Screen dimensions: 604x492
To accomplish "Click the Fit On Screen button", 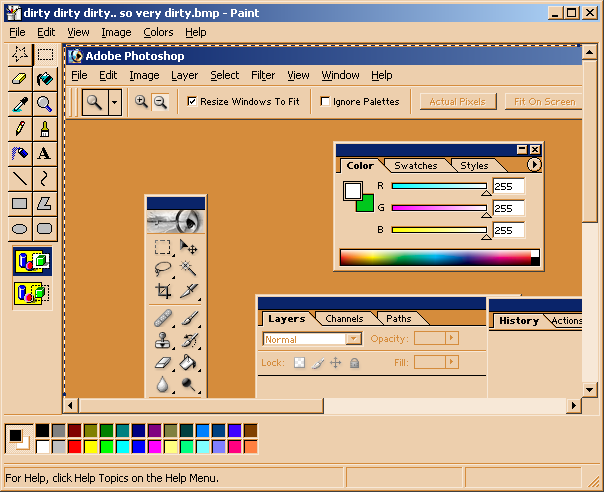I will pos(544,102).
